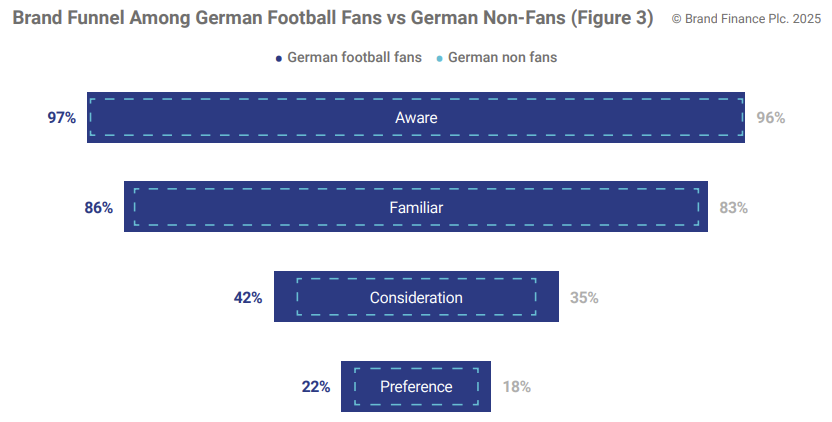The height and width of the screenshot is (422, 832).
Task: Select the 42% football fans Consideration value
Action: 248,298
